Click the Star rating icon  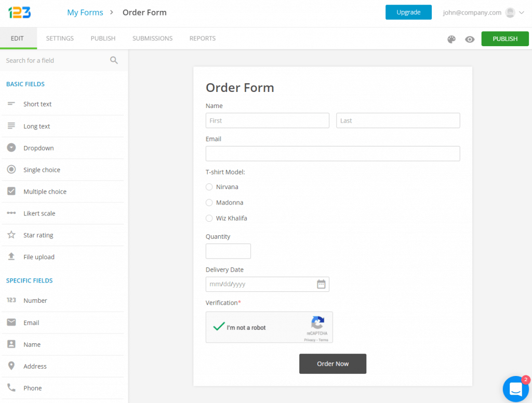11,235
